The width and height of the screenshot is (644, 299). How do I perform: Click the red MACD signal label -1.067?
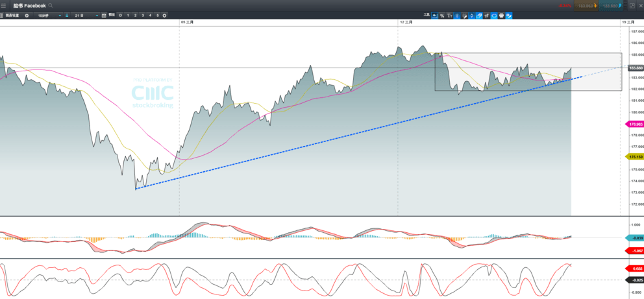click(635, 250)
